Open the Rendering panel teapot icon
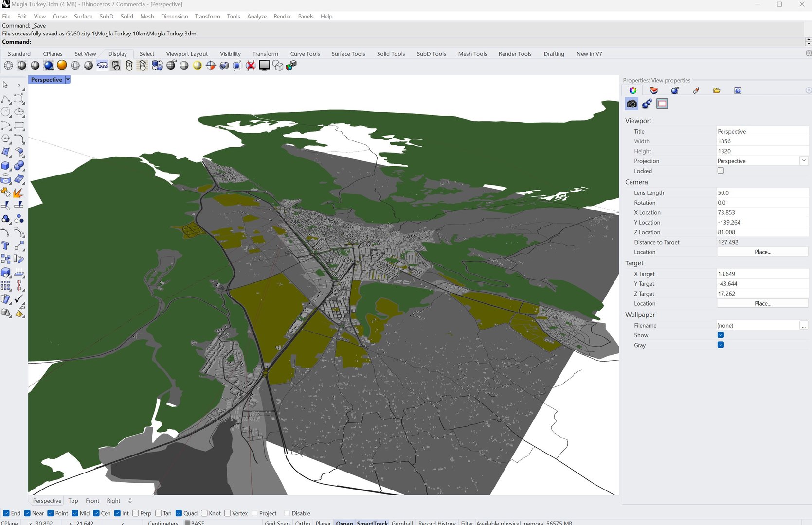812x525 pixels. point(675,90)
